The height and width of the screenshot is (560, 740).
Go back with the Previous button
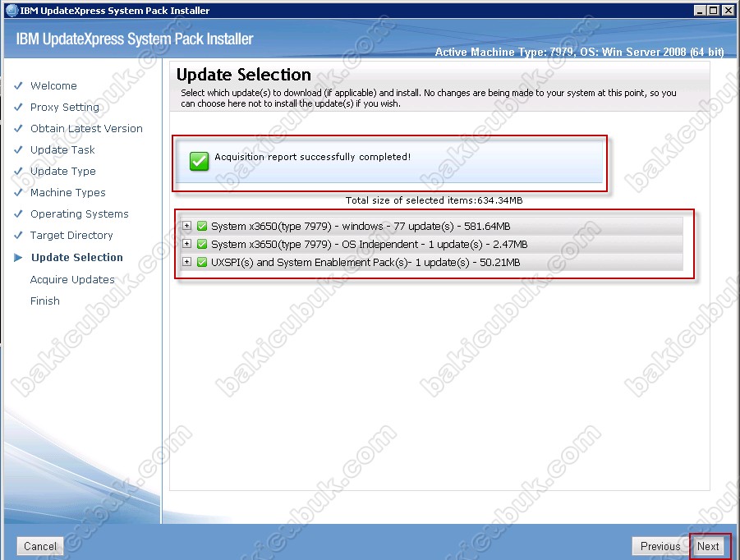[x=660, y=546]
